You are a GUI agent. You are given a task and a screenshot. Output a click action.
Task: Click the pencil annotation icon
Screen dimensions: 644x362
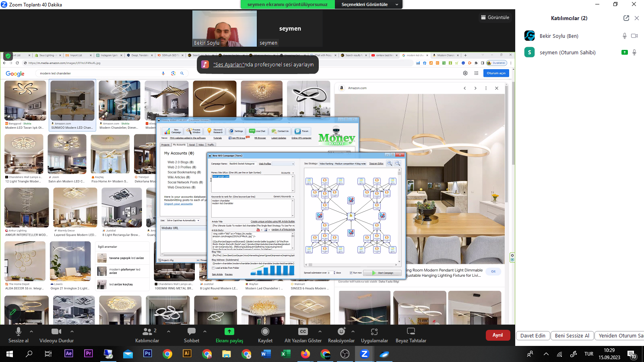point(13,312)
